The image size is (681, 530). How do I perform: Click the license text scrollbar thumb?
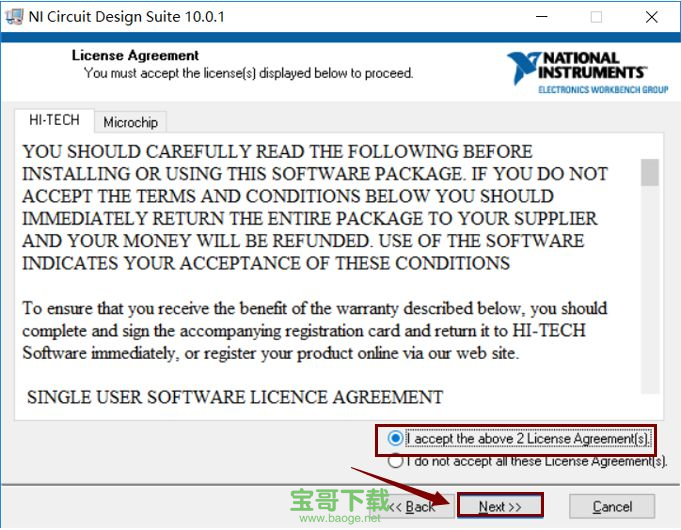(x=650, y=173)
